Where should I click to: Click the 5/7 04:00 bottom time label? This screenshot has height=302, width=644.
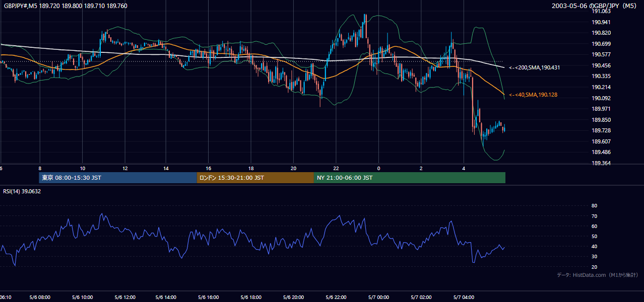pos(464,297)
